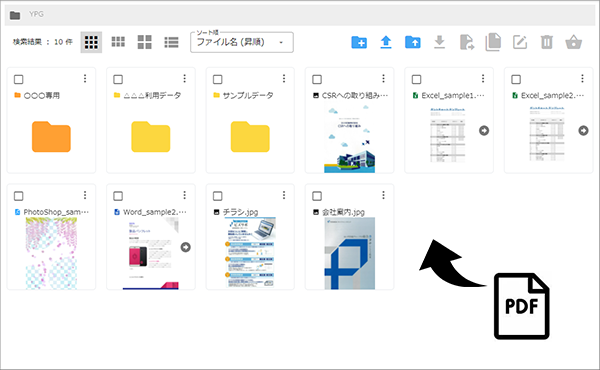The width and height of the screenshot is (600, 370).
Task: Select the PhotoShop_sample checkbox
Action: [18, 196]
